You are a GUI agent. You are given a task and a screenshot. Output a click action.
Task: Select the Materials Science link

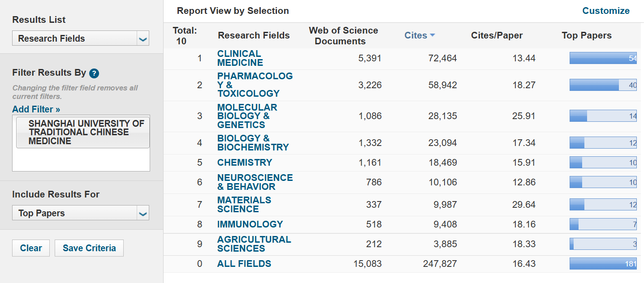pos(244,205)
